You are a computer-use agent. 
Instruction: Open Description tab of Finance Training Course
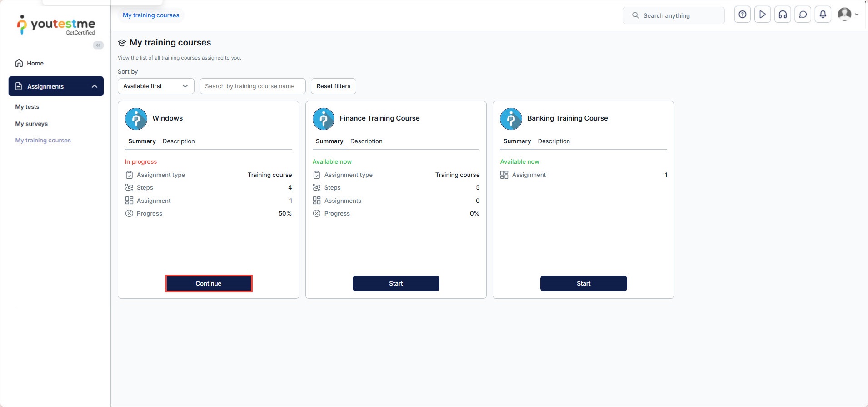pyautogui.click(x=366, y=141)
